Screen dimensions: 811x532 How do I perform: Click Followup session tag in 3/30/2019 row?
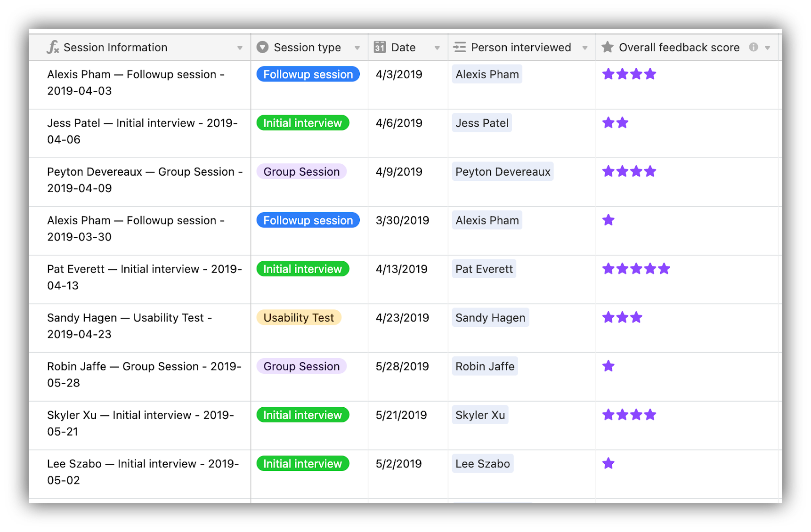click(x=308, y=220)
